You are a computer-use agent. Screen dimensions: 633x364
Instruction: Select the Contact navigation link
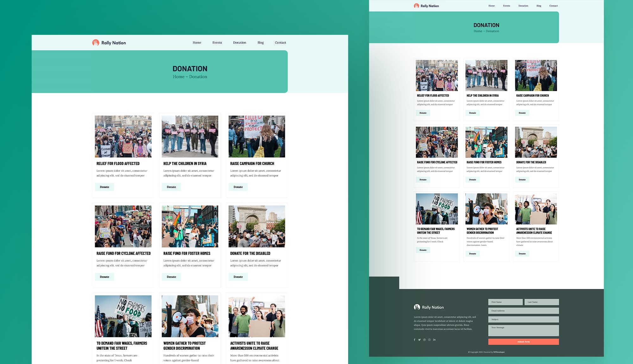coord(280,42)
